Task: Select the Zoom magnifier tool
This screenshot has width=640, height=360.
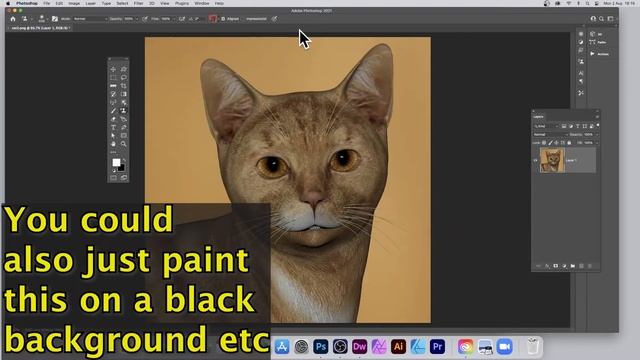Action: pos(124,144)
